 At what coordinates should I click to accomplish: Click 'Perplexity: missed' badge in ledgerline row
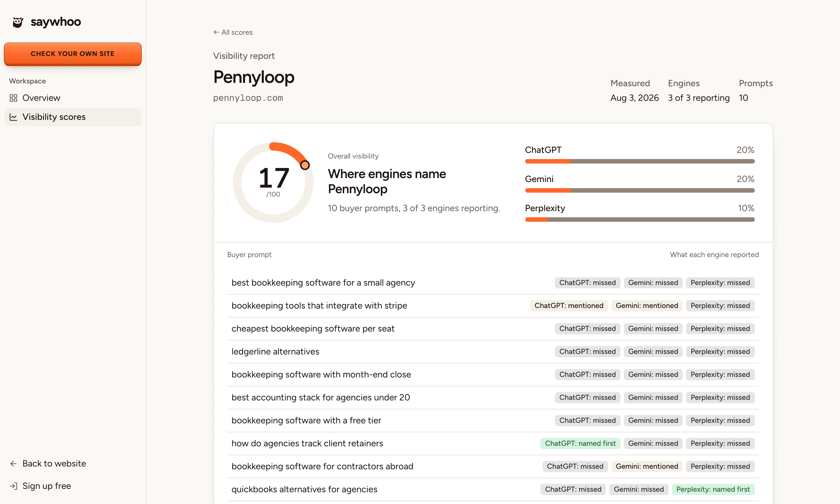[720, 351]
